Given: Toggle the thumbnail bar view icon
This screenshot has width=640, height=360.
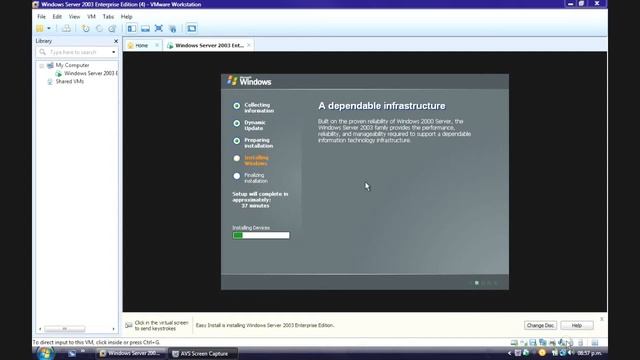Looking at the screenshot, I should click(x=145, y=28).
